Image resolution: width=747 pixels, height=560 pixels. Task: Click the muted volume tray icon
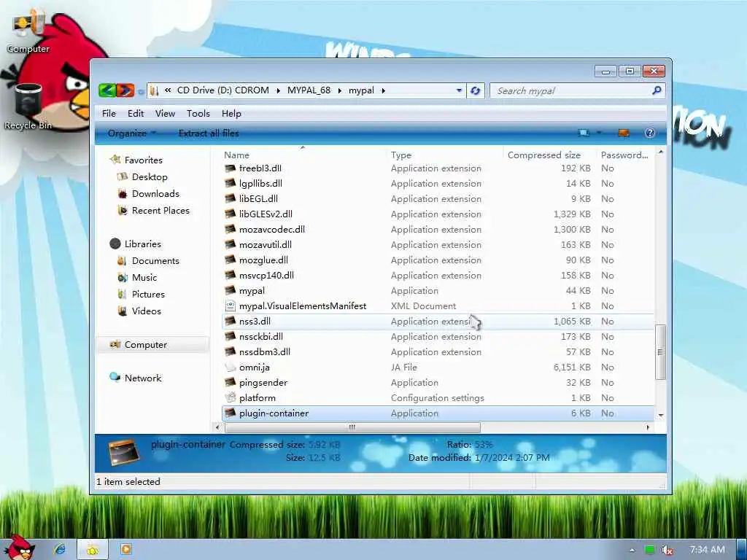(667, 550)
